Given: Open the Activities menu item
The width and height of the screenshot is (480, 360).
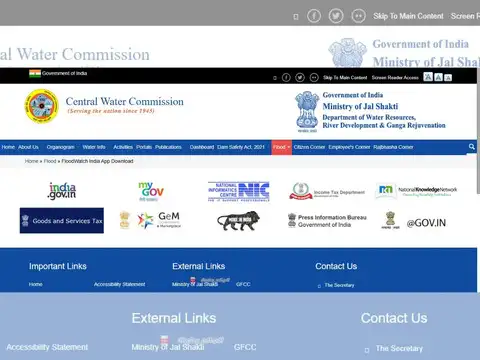Looking at the screenshot, I should coord(123,147).
